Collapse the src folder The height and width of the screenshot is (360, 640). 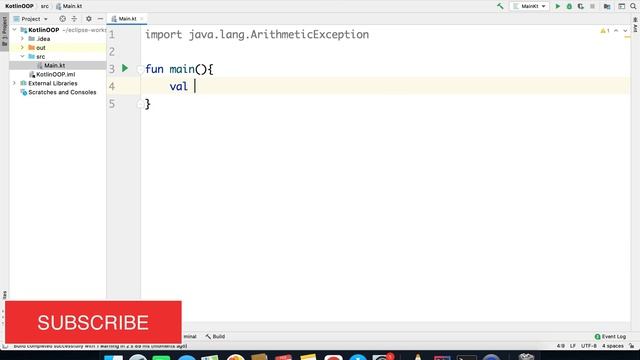click(22, 56)
